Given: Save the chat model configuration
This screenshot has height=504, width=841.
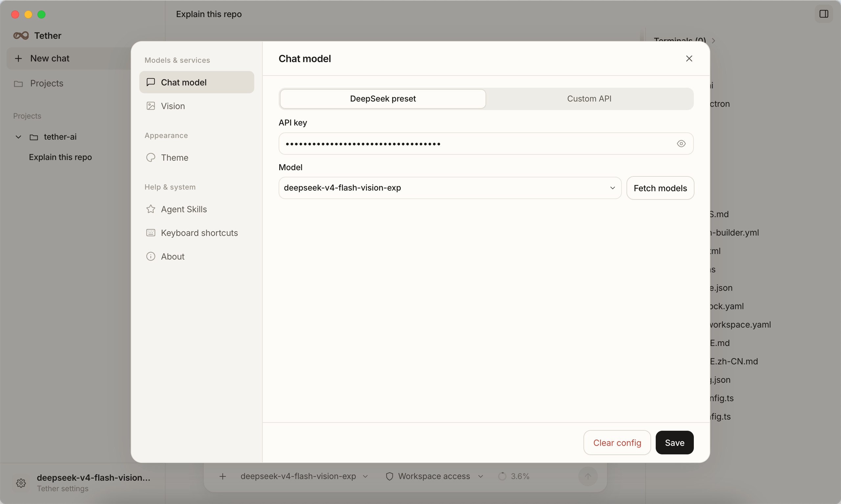Looking at the screenshot, I should tap(674, 443).
